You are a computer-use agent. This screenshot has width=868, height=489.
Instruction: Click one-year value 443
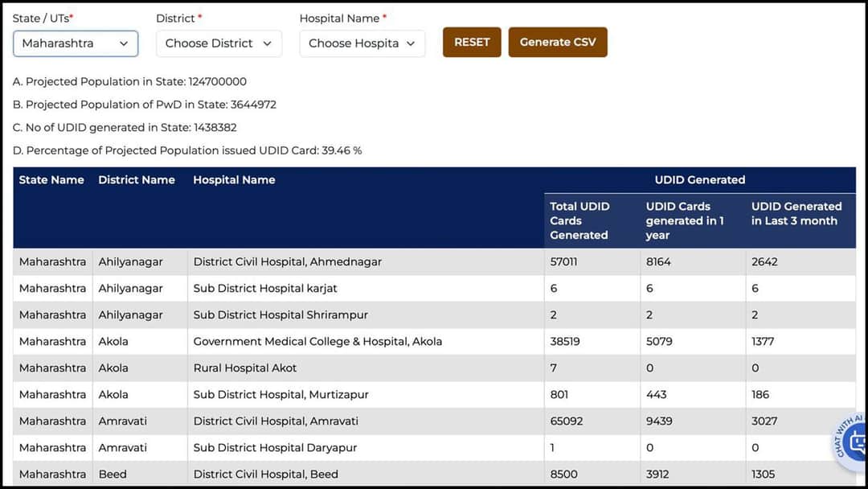(x=656, y=395)
